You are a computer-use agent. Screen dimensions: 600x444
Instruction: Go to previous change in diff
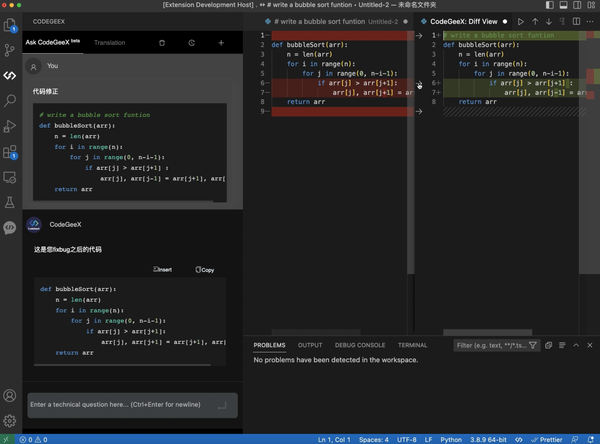[535, 21]
